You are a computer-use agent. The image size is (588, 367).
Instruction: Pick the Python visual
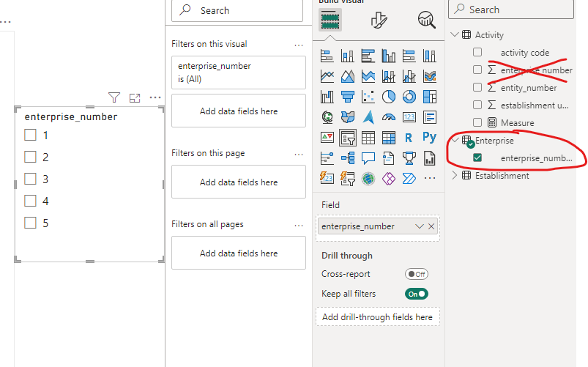coord(430,137)
